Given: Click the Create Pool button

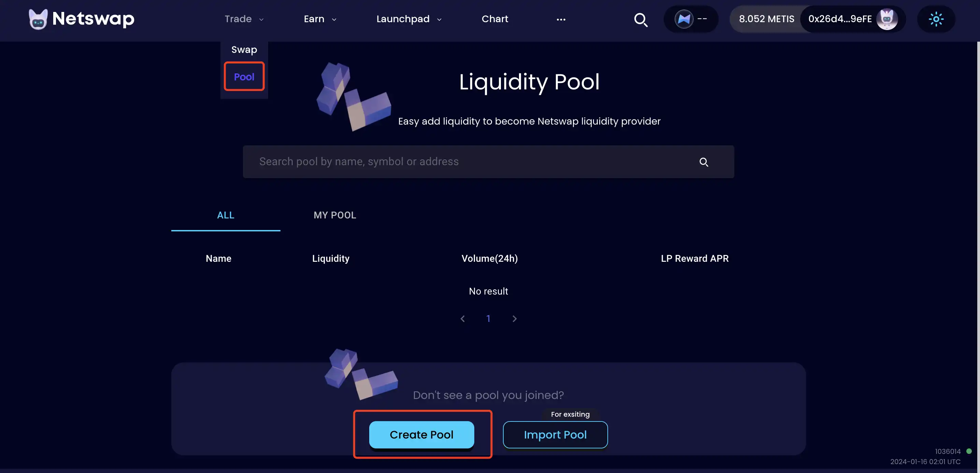Looking at the screenshot, I should [x=421, y=434].
